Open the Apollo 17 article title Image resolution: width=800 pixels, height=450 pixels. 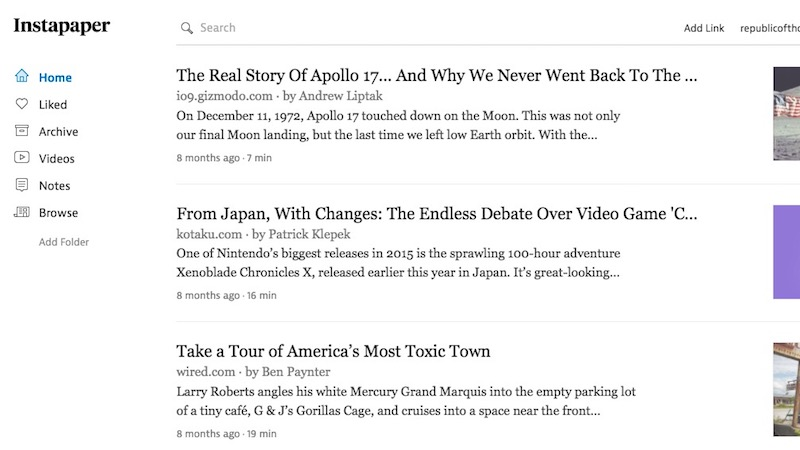pos(437,76)
